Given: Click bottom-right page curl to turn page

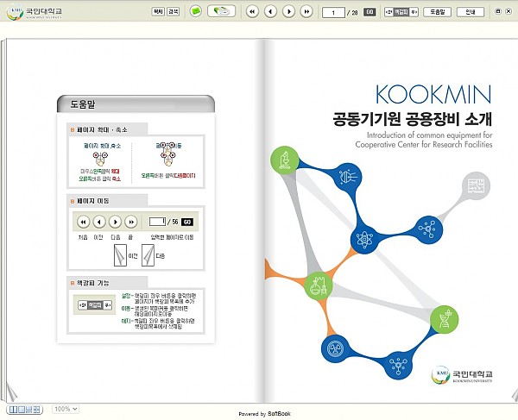Looking at the screenshot, I should 515,395.
